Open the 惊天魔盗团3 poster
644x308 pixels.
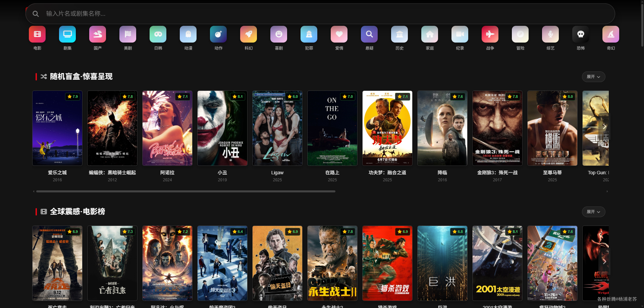(x=222, y=263)
